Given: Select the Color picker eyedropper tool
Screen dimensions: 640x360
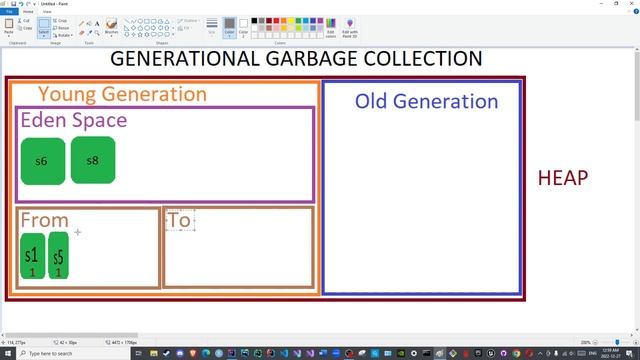Looking at the screenshot, I should tap(89, 33).
